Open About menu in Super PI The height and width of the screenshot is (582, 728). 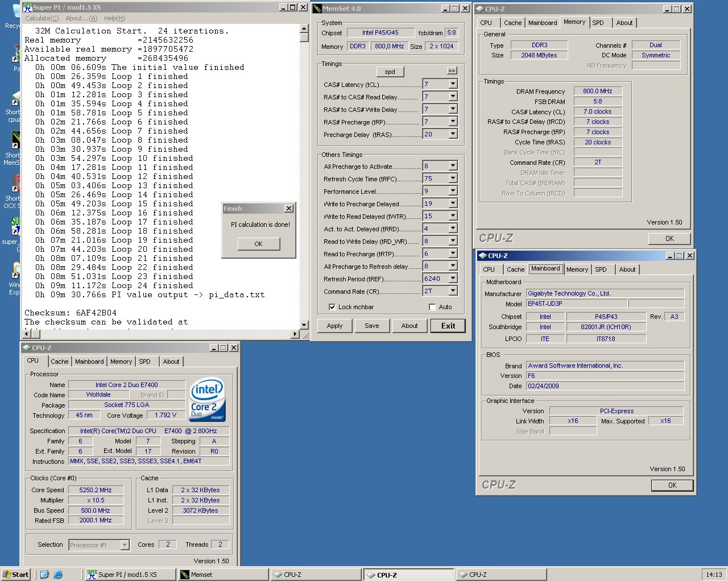coord(81,18)
